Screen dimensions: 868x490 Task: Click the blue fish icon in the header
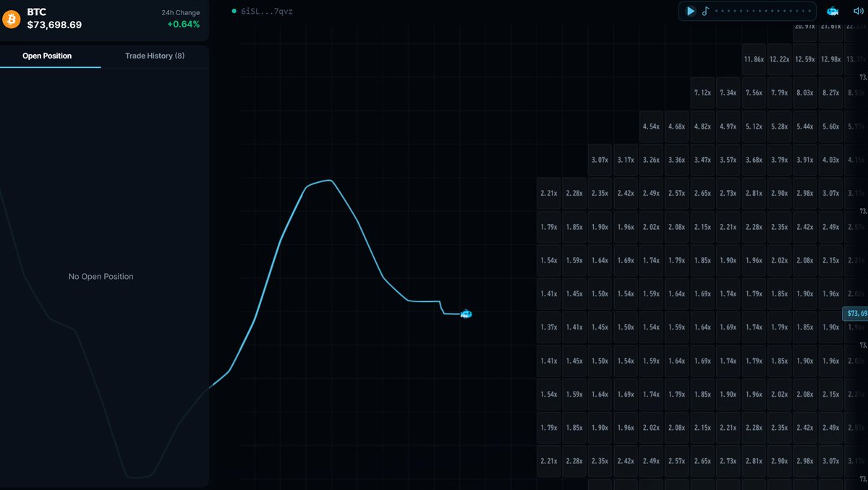[x=833, y=11]
